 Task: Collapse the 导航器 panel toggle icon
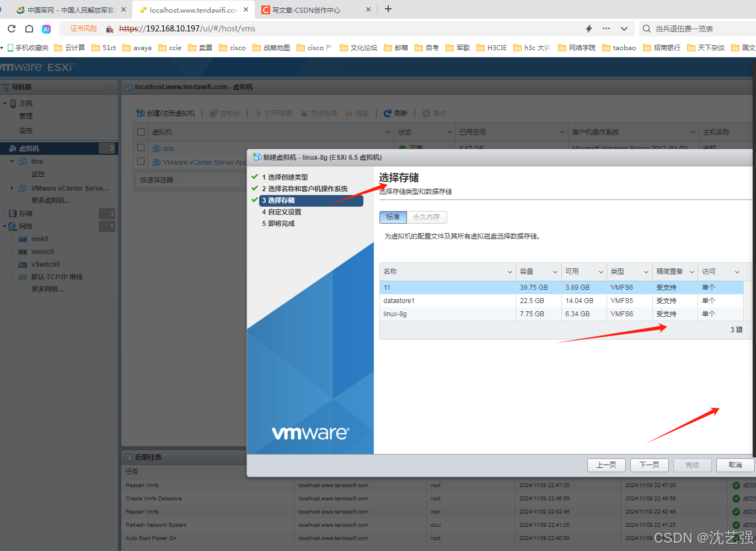point(109,87)
